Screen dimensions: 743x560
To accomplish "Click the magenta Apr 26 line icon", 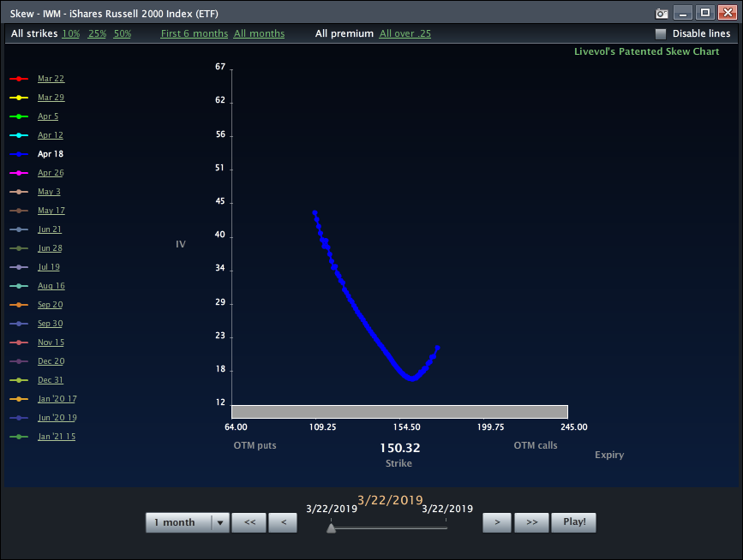I will (19, 172).
